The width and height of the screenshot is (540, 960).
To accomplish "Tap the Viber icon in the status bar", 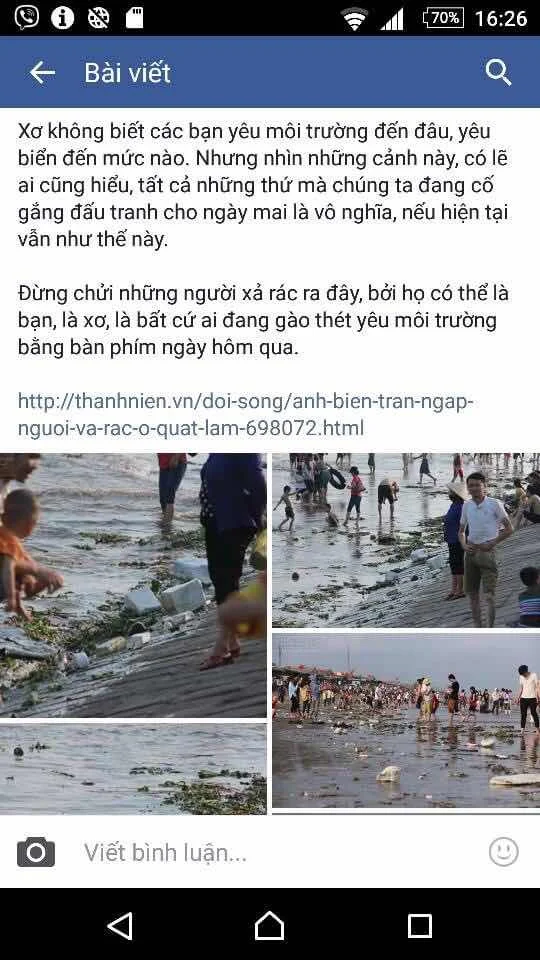I will click(x=26, y=17).
